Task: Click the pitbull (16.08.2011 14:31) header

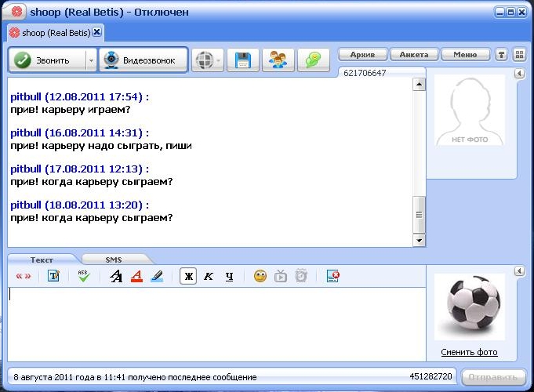Action: click(80, 132)
